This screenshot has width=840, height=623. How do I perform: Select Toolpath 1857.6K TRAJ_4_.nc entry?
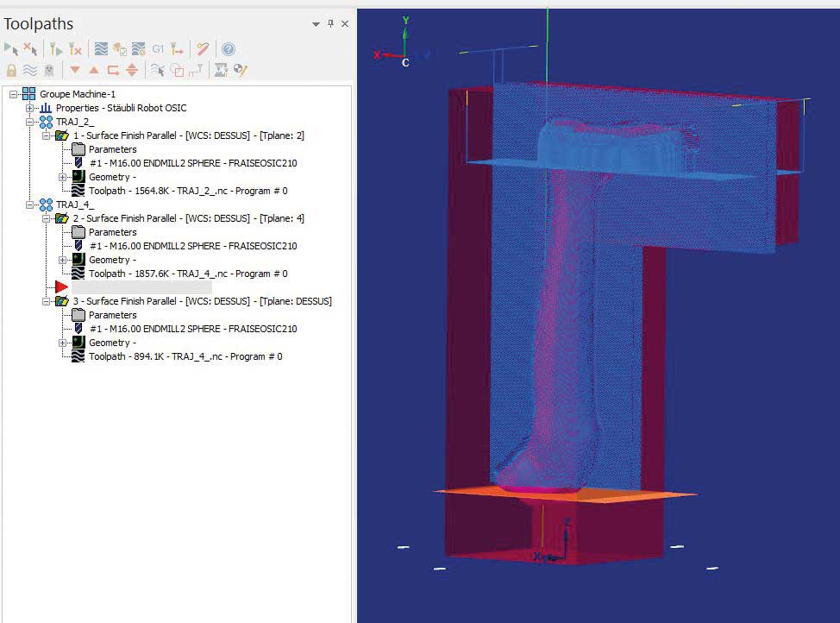point(187,274)
